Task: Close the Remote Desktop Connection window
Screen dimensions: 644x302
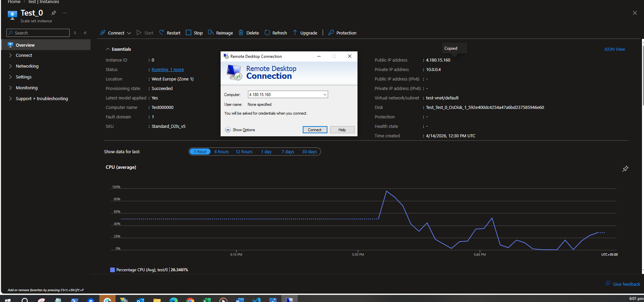Action: tap(350, 56)
